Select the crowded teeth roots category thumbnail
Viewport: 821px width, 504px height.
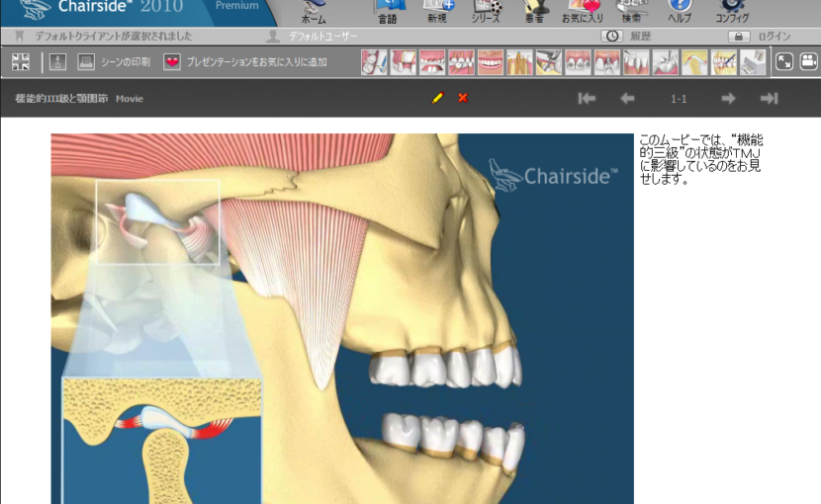(461, 62)
